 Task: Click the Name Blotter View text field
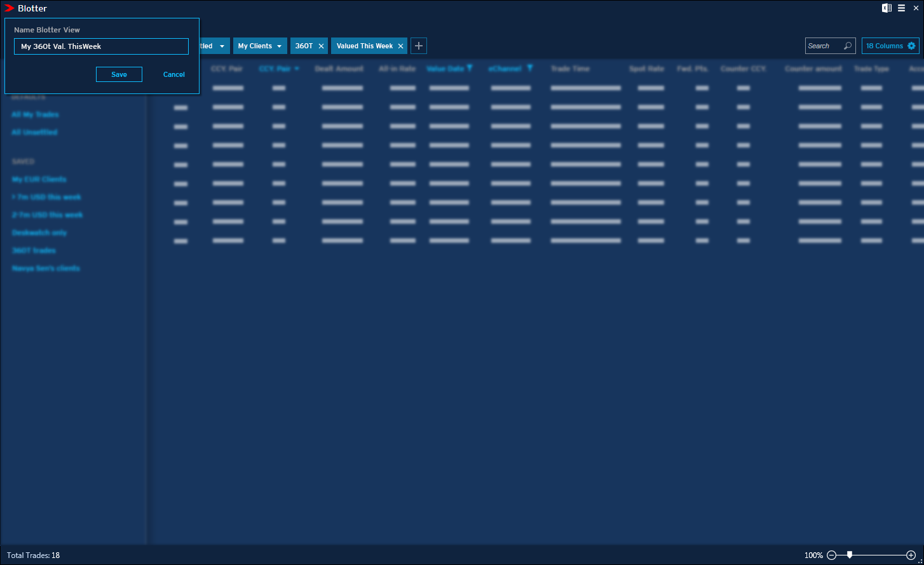click(101, 46)
